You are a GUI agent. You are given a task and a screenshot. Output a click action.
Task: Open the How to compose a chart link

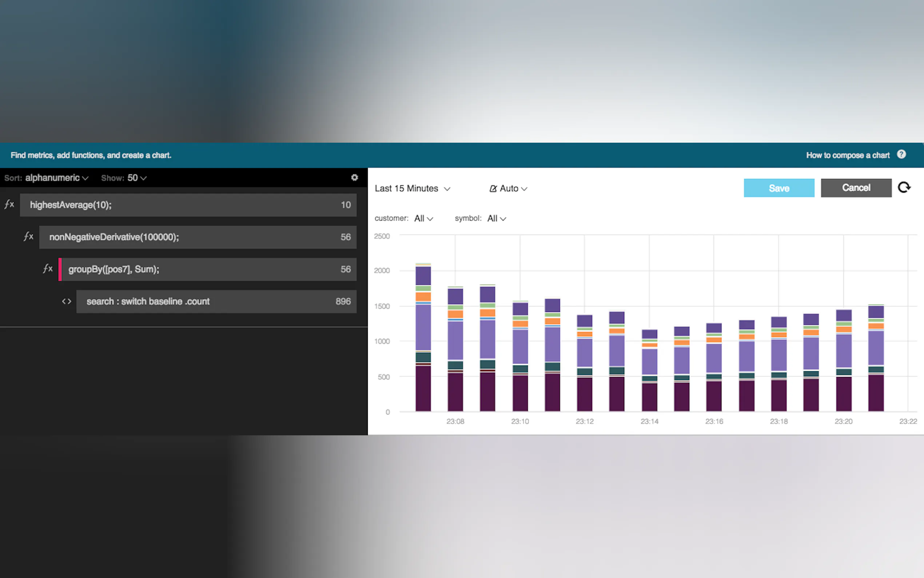848,155
